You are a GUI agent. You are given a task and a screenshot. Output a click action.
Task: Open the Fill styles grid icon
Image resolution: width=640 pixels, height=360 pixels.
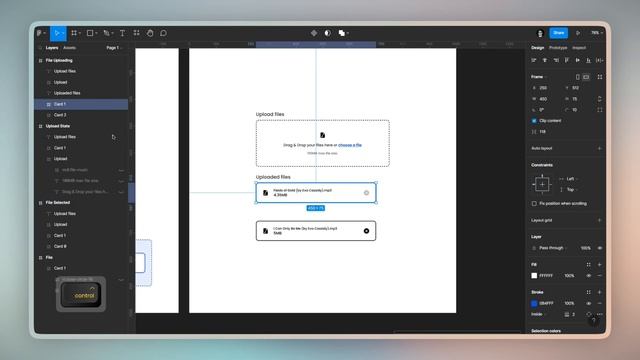click(589, 264)
